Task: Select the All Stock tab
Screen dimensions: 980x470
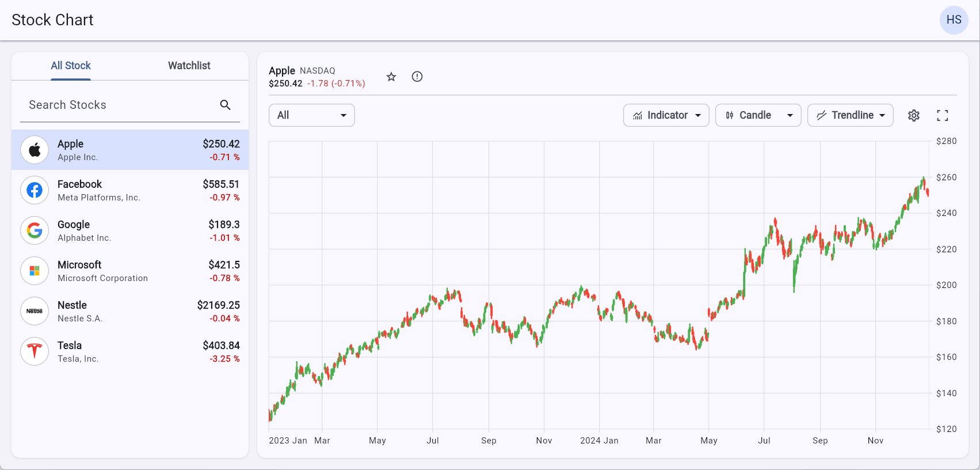Action: [71, 66]
